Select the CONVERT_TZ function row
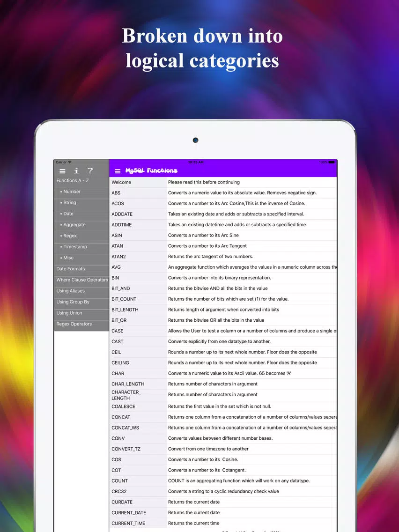 [x=223, y=449]
